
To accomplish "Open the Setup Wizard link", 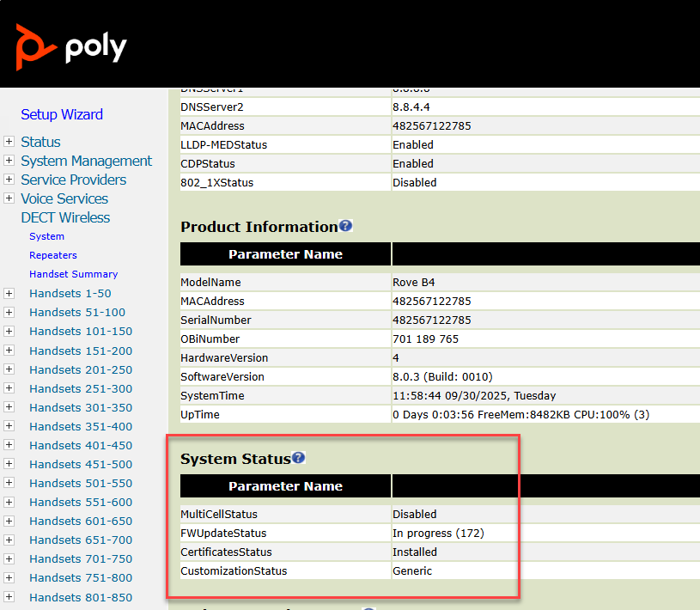I will [62, 114].
